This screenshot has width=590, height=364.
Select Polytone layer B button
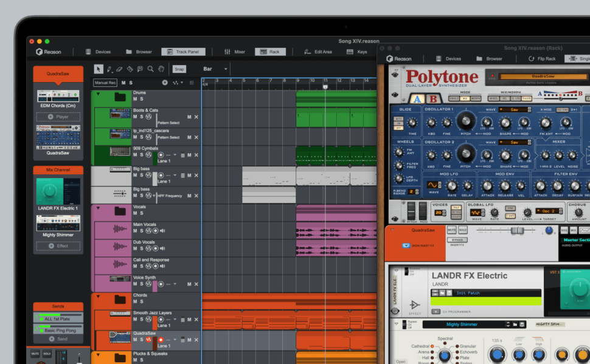point(433,99)
